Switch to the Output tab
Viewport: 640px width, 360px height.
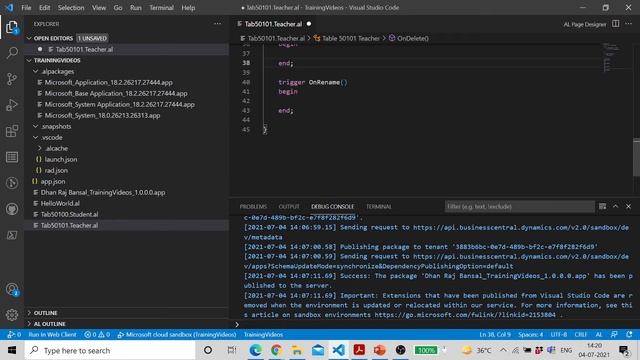click(289, 207)
